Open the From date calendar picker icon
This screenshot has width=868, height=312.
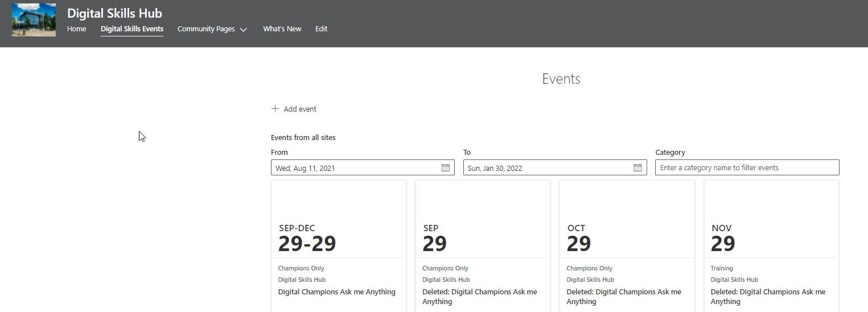click(x=446, y=168)
